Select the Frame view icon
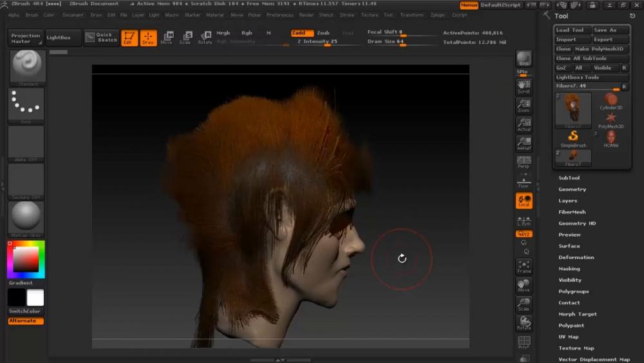The height and width of the screenshot is (363, 644). point(524,267)
